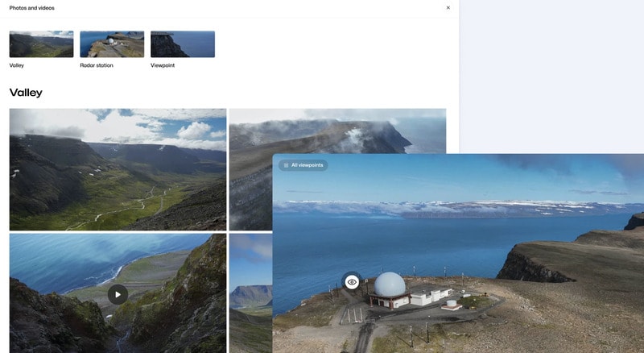Viewport: 644px width, 353px height.
Task: Click the Valley text label under its thumbnail
Action: pyautogui.click(x=17, y=65)
